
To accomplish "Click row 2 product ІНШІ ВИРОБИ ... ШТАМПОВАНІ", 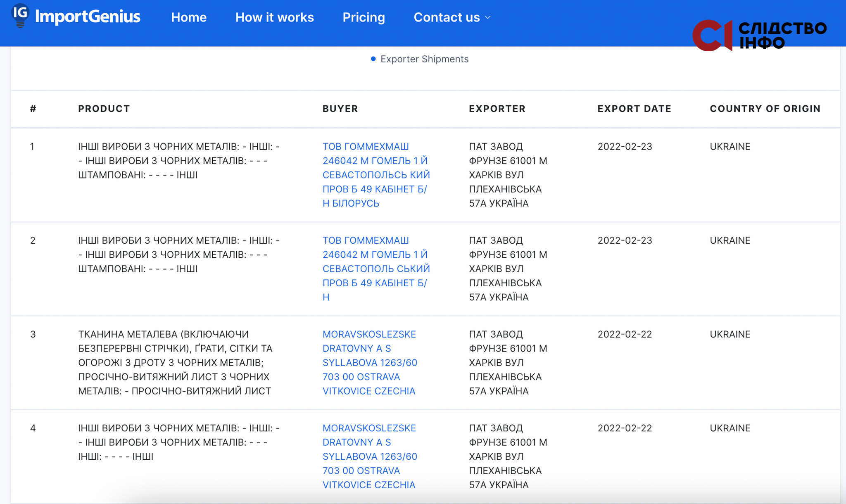I will click(179, 254).
